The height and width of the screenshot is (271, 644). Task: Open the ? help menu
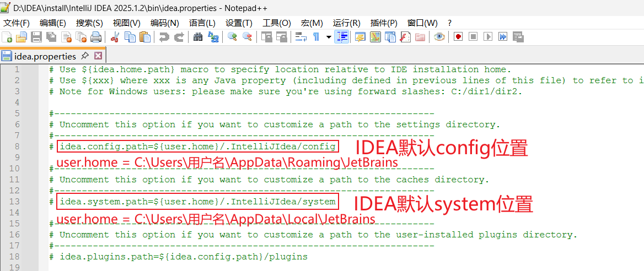pos(450,23)
